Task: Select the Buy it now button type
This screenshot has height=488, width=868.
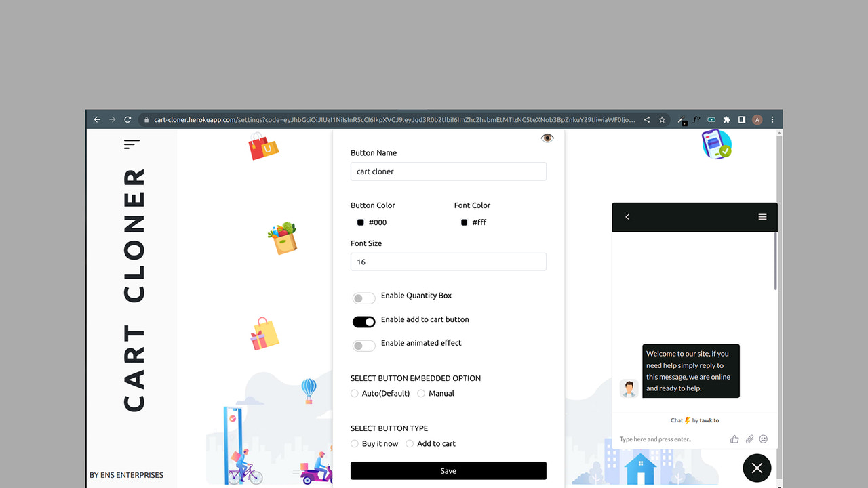Action: (x=354, y=443)
